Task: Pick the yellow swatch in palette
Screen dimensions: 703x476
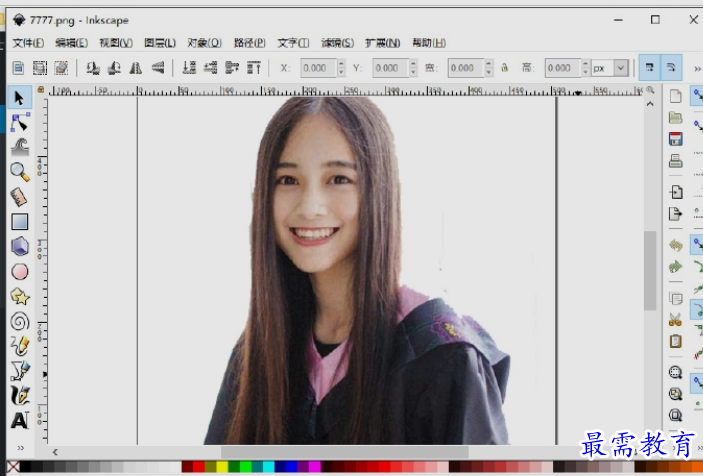Action: click(222, 467)
